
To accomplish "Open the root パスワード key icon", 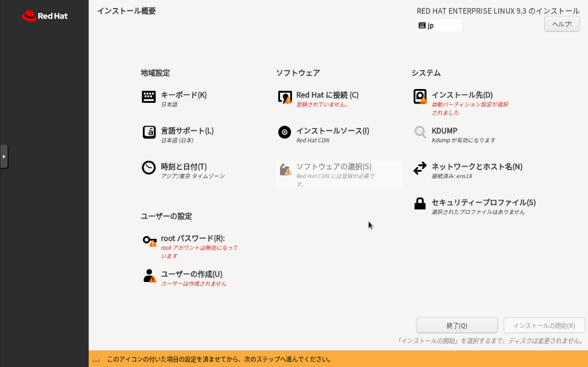I will [149, 241].
